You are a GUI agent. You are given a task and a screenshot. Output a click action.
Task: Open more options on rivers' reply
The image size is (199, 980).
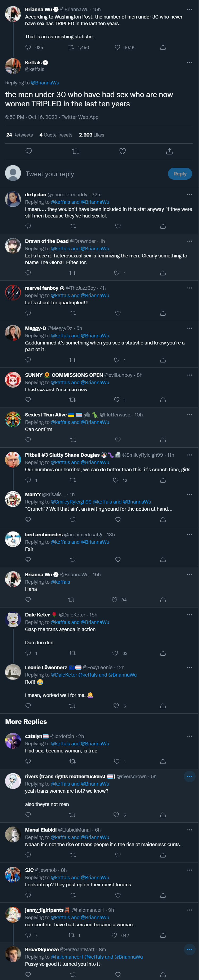point(189,777)
